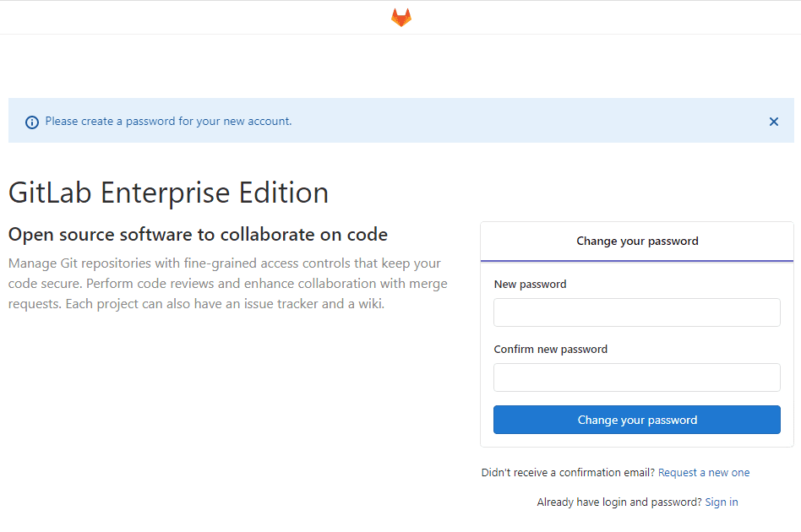Dismiss the create password alert
The width and height of the screenshot is (801, 532).
click(x=773, y=122)
